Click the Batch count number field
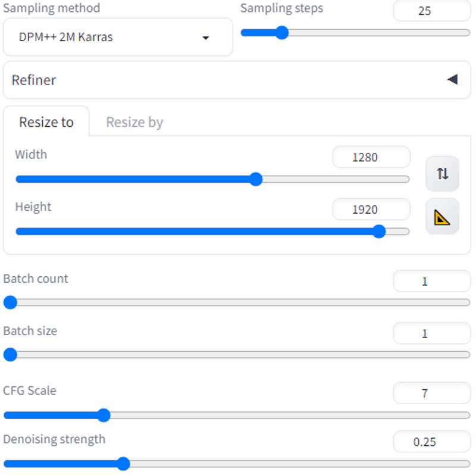Screen dimensions: 476x475 (432, 281)
